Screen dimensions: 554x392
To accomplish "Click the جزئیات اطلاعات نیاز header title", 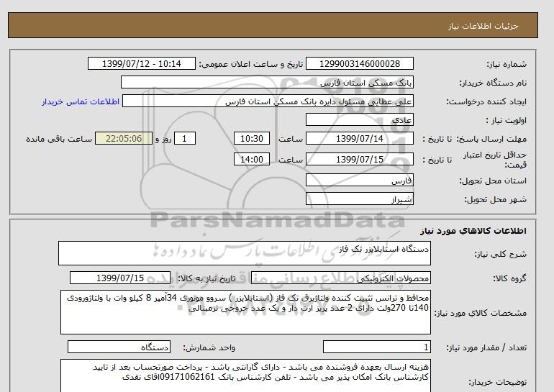I will click(x=483, y=27).
